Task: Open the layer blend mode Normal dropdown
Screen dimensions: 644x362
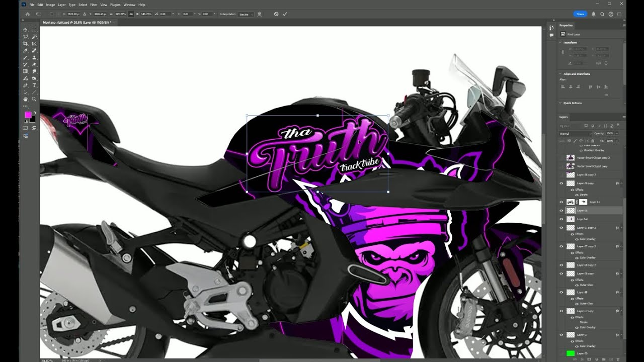Action: coord(575,134)
